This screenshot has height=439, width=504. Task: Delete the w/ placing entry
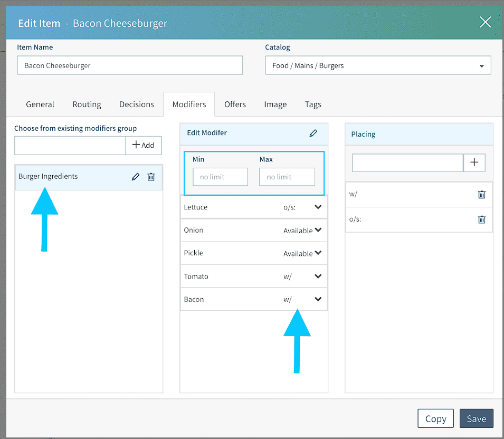pos(481,194)
